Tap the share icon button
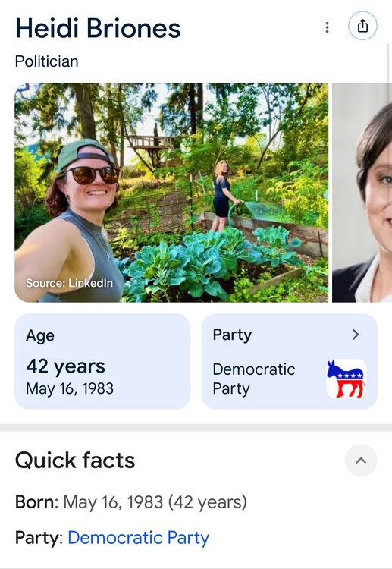This screenshot has height=569, width=392. (362, 26)
